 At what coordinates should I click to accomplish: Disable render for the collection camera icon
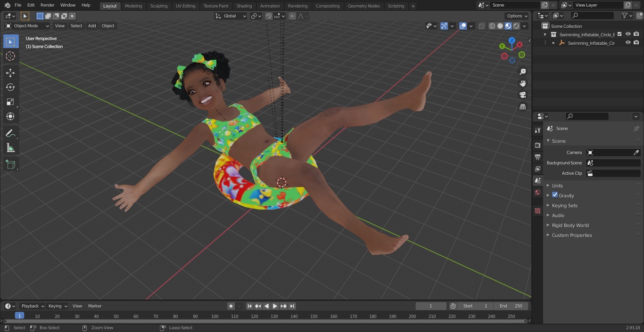[x=636, y=34]
